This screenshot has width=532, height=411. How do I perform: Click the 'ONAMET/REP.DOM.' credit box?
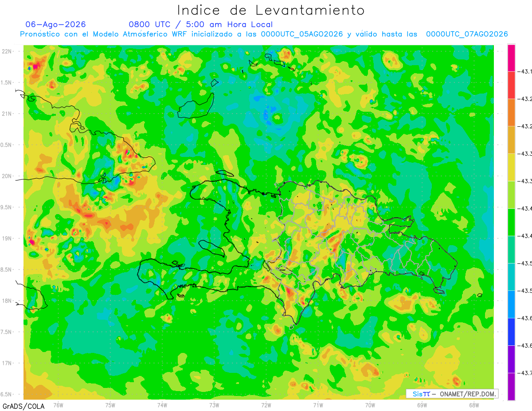[x=452, y=394]
